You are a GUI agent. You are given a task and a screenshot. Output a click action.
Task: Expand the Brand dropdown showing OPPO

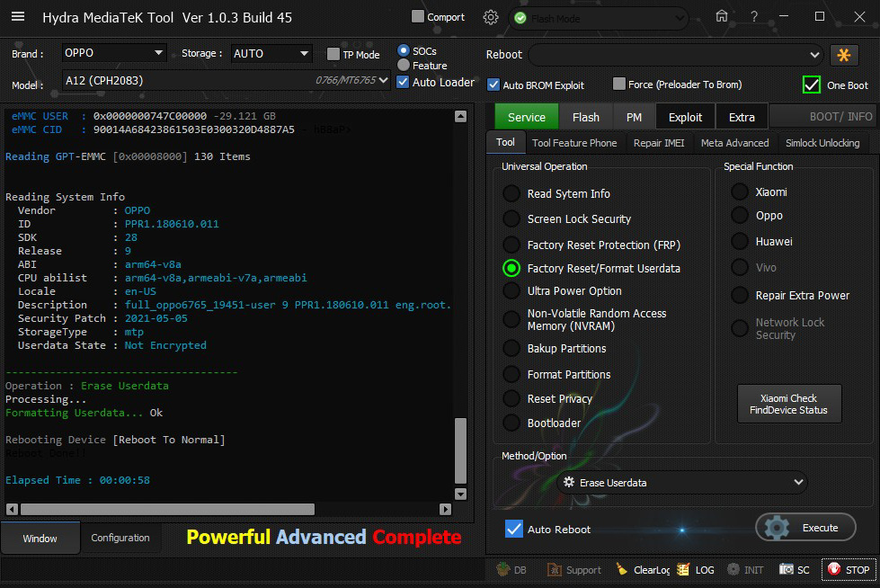(x=114, y=53)
